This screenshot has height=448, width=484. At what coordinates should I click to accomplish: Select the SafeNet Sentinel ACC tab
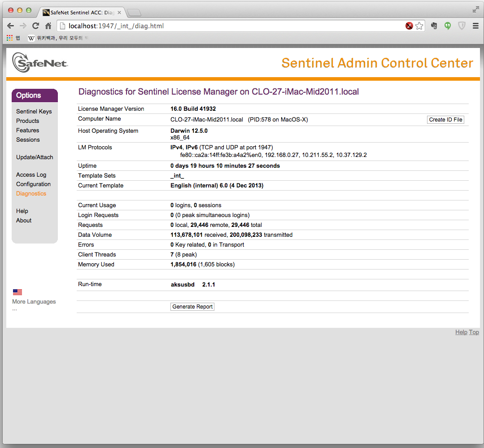click(82, 13)
